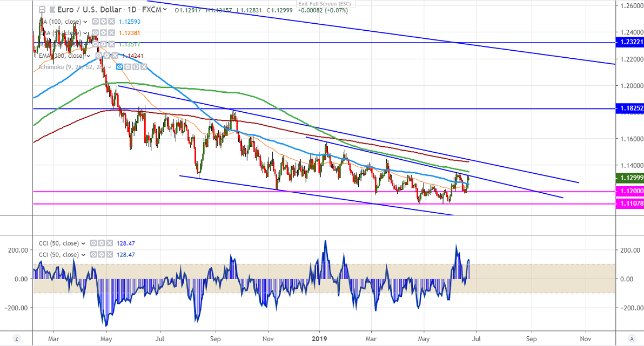The image size is (644, 346).
Task: Click the MA (100, close) value 1.12593
Action: (129, 22)
